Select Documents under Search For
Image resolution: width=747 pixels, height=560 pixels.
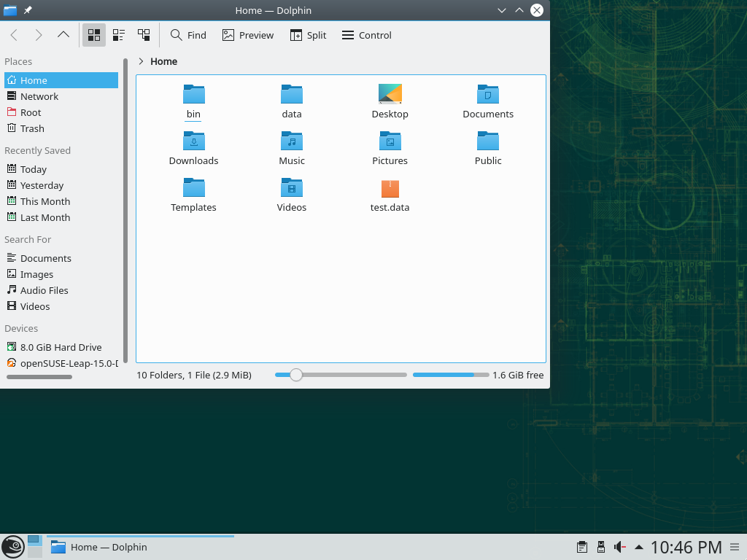click(x=45, y=258)
